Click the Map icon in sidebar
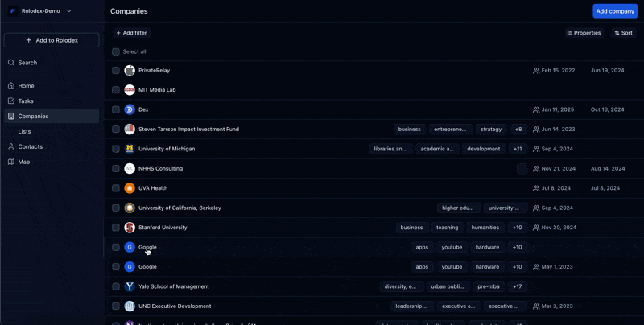Image resolution: width=644 pixels, height=325 pixels. (11, 162)
